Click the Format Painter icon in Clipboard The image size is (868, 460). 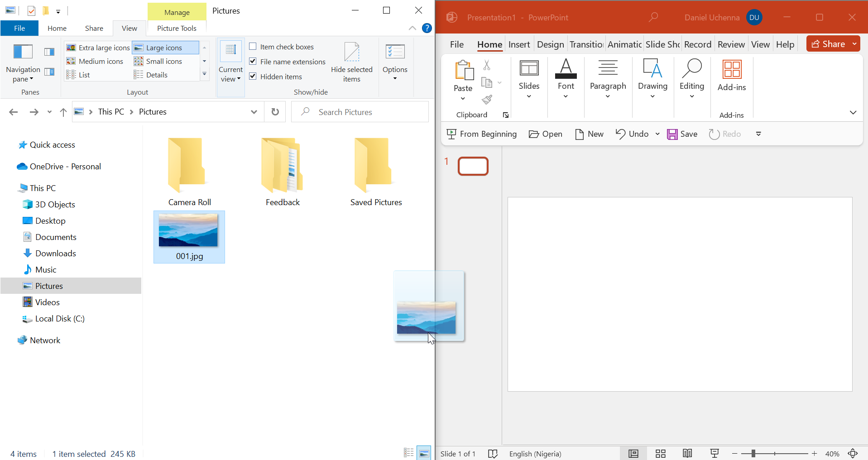tap(487, 100)
